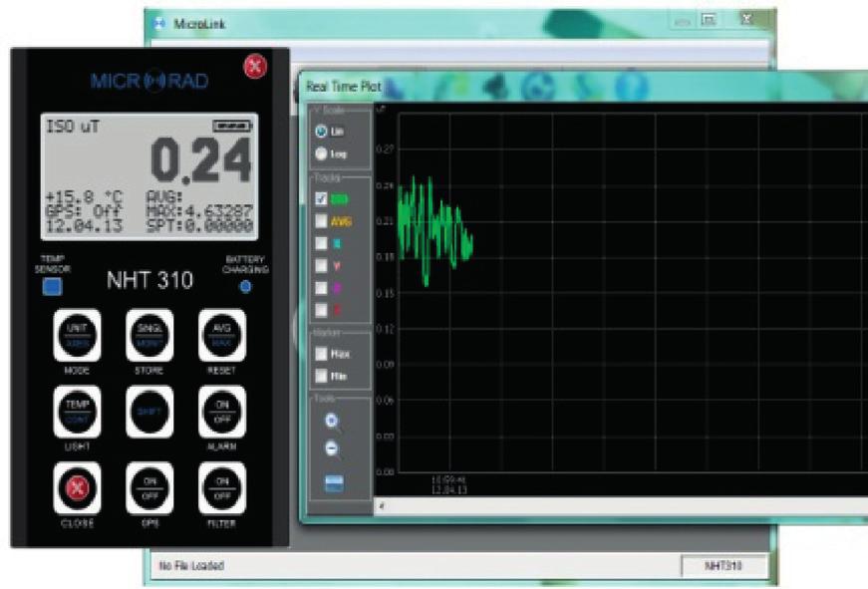
Task: Click the blue window tool icon under Tools
Action: click(334, 483)
